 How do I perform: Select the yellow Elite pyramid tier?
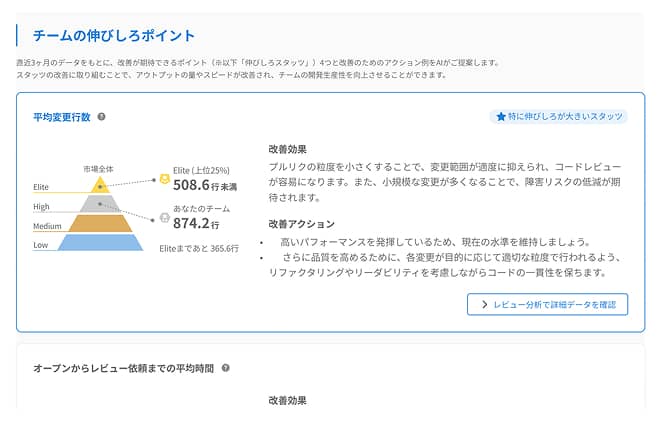[x=100, y=185]
